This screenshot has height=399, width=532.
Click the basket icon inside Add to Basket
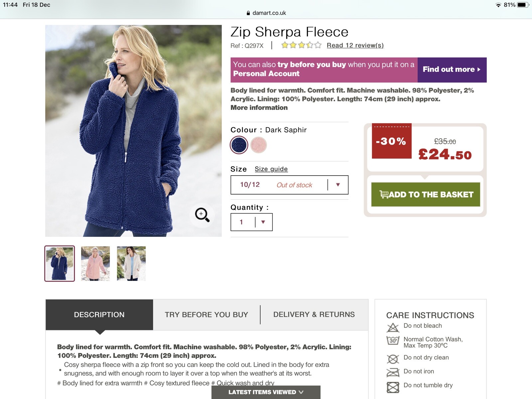[385, 195]
